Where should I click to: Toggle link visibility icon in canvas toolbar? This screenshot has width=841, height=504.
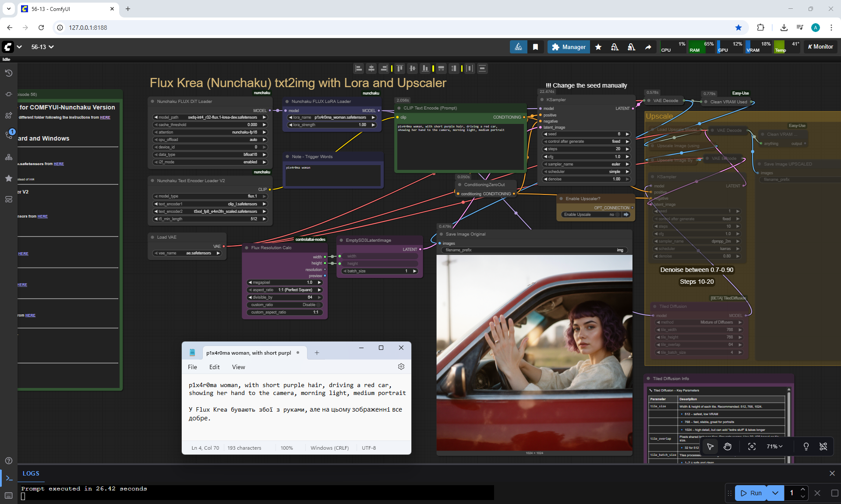[823, 446]
